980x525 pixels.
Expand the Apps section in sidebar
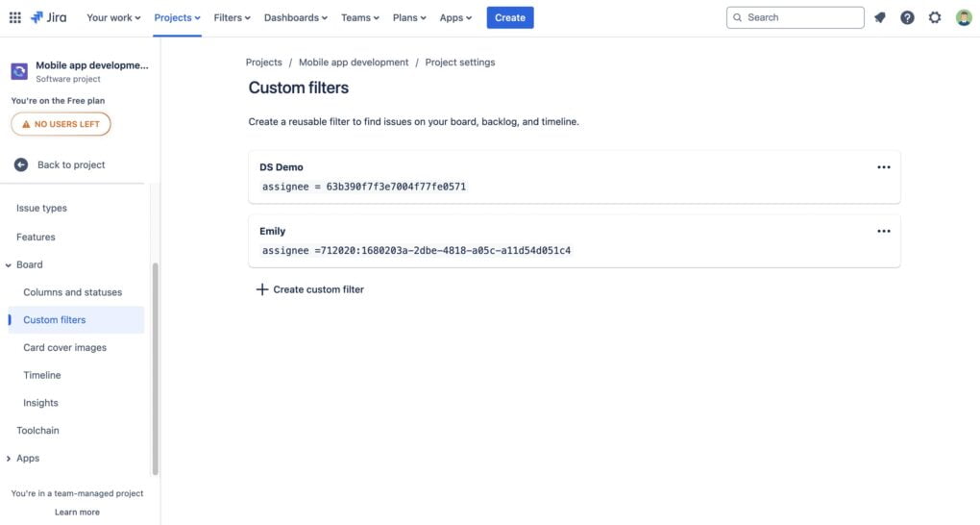point(8,459)
